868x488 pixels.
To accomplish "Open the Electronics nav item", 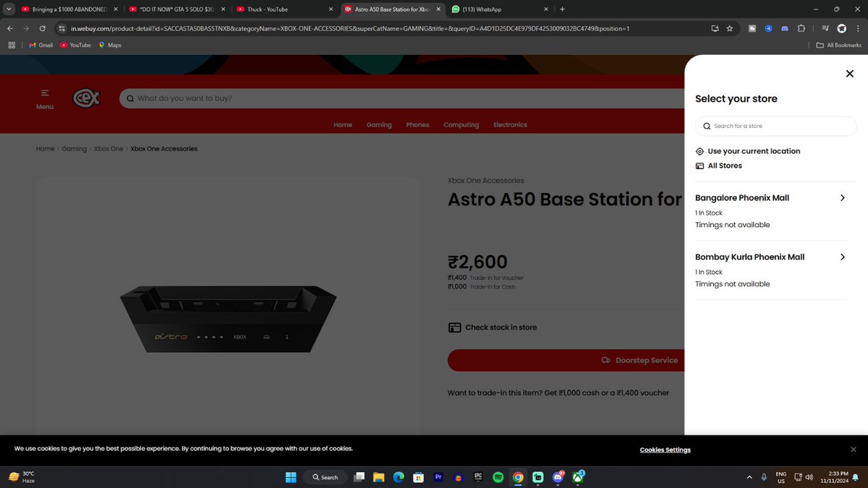I will click(x=510, y=124).
